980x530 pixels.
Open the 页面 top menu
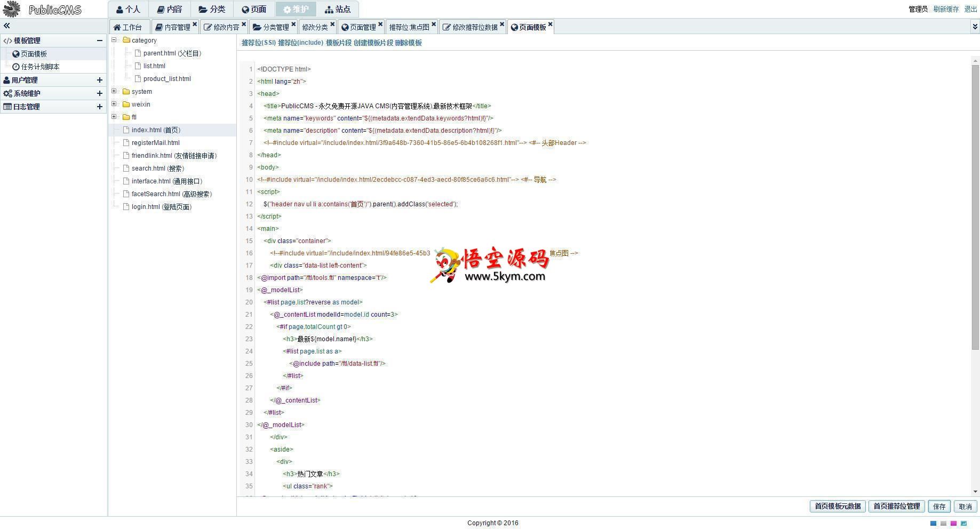pyautogui.click(x=254, y=9)
